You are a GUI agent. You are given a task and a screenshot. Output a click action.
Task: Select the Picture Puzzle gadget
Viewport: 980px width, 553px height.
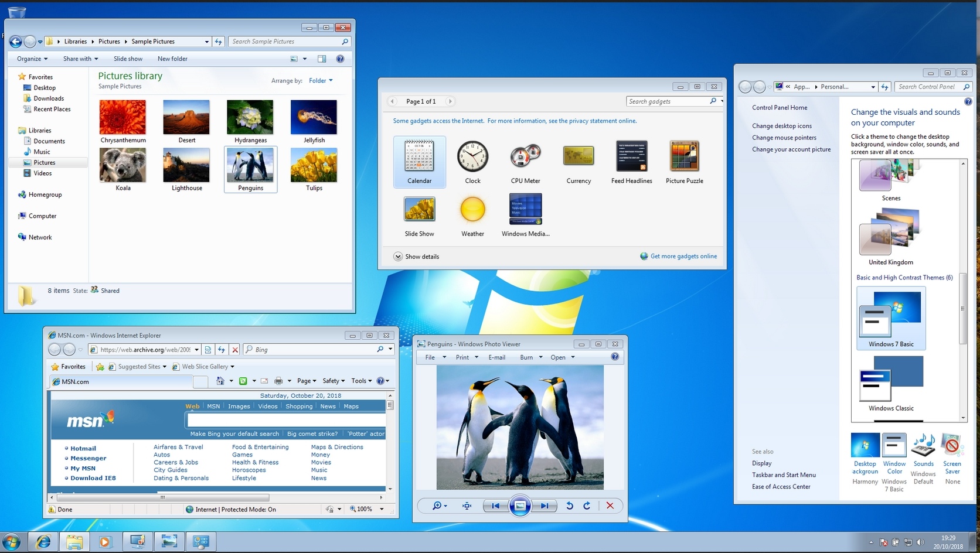coord(684,162)
